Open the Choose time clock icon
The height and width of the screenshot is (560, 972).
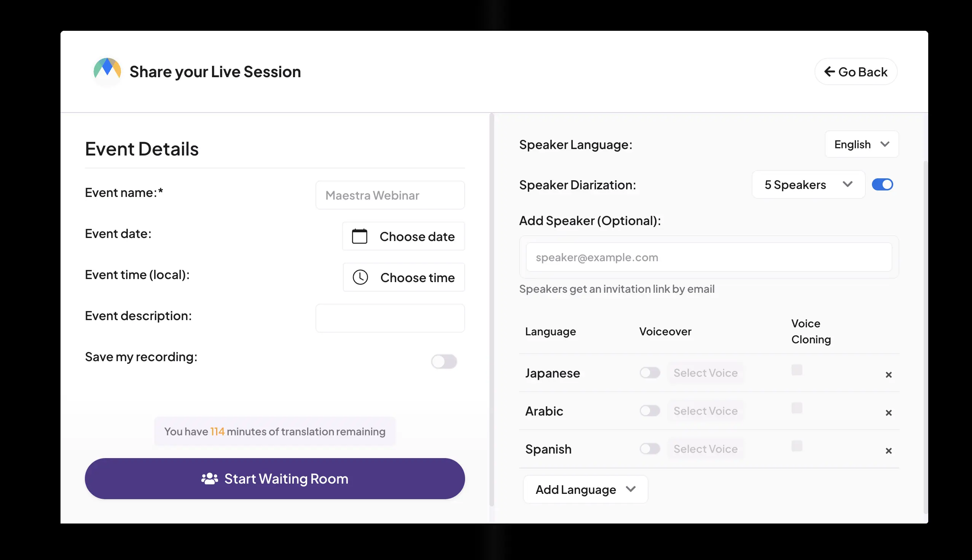click(x=359, y=277)
